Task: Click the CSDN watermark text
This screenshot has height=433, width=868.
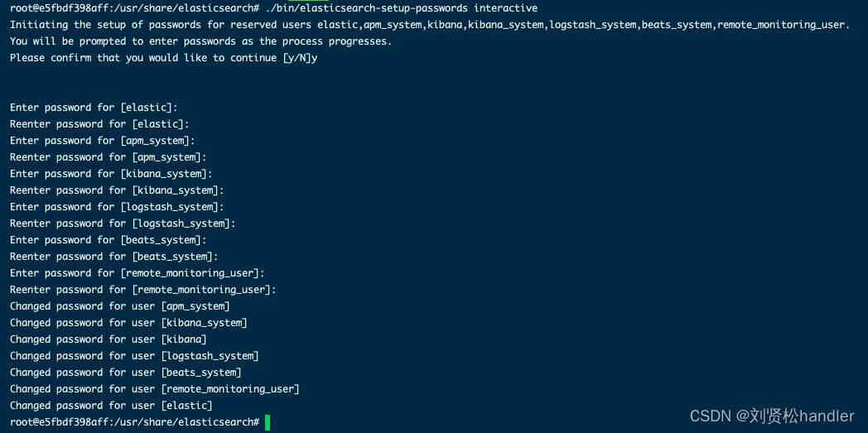Action: click(773, 416)
